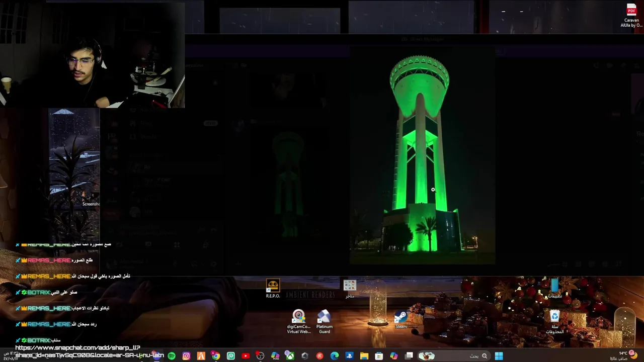Viewport: 644px width, 362px height.
Task: Open the Xbox app on the taskbar
Action: 290,356
